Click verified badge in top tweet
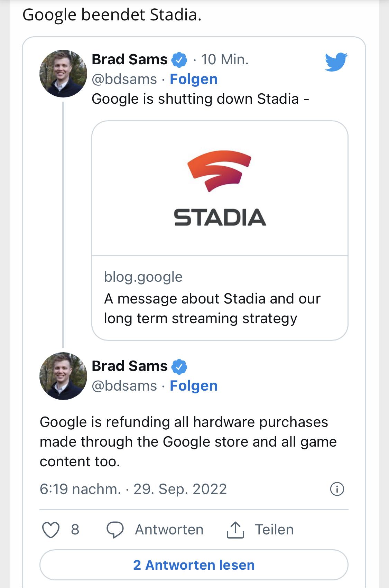This screenshot has height=588, width=389. point(179,60)
